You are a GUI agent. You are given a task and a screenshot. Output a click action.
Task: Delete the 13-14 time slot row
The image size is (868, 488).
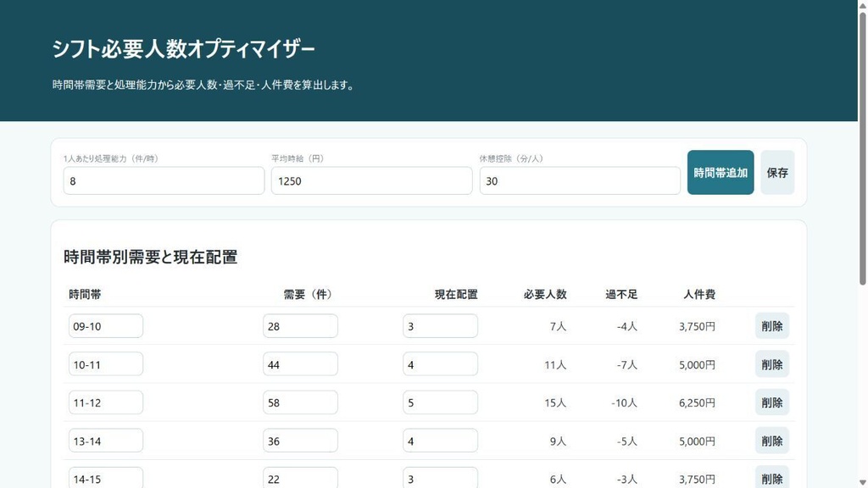[771, 441]
